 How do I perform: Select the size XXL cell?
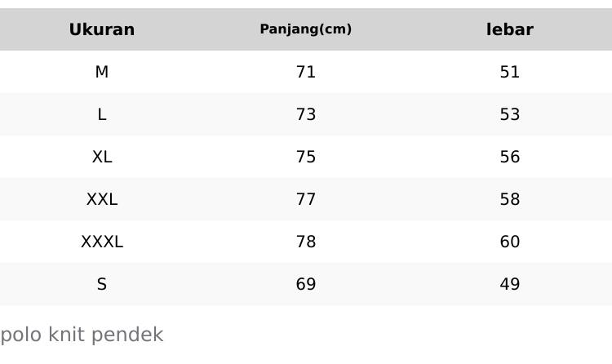[102, 199]
